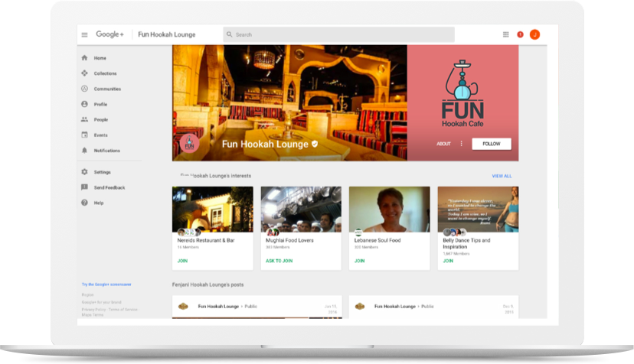Open Settings menu item
Viewport: 634px width, 364px height.
(x=103, y=172)
